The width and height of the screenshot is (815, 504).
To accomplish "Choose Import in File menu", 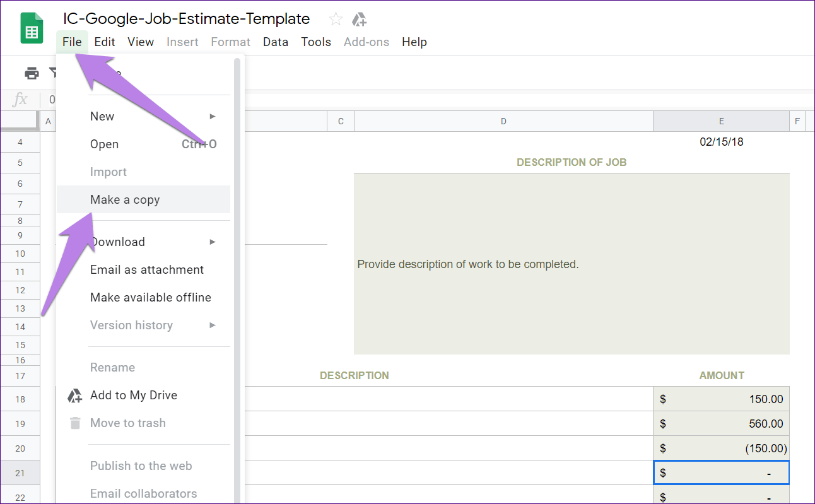I will click(x=144, y=172).
